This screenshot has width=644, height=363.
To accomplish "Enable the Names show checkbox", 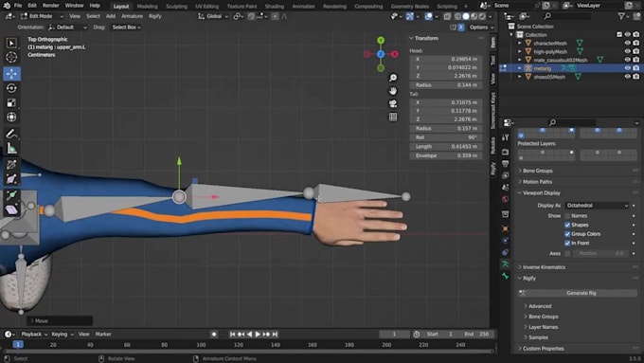I will (x=567, y=216).
